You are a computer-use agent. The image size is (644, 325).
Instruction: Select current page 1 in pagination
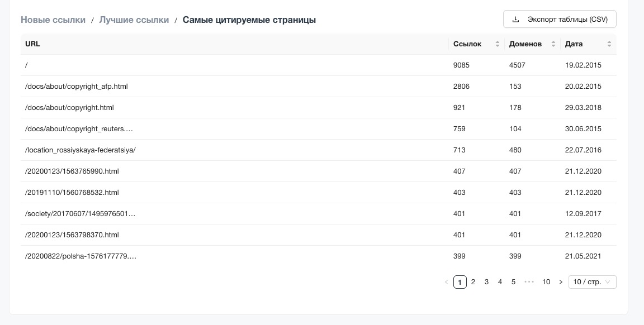click(460, 282)
